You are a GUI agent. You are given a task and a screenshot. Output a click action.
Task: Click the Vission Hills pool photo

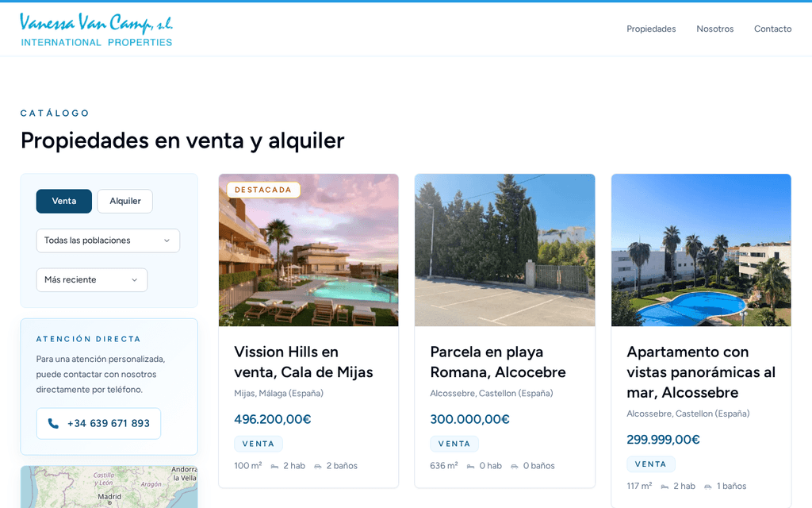click(x=308, y=250)
